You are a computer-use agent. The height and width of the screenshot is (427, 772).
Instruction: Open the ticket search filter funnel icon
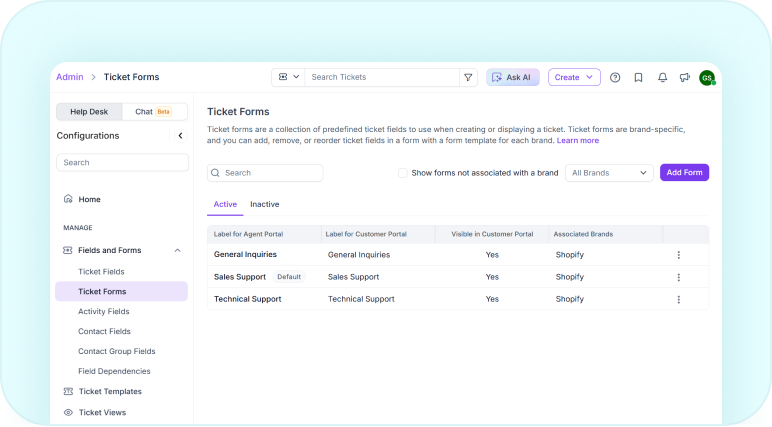[468, 77]
